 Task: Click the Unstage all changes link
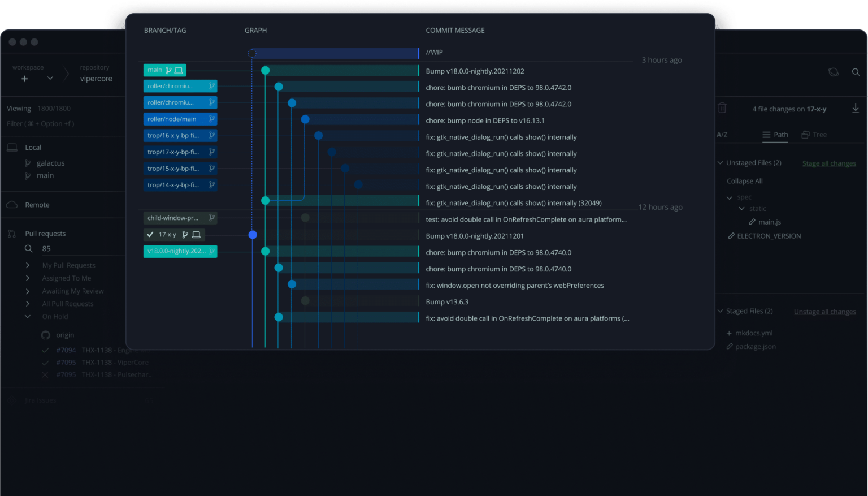(x=824, y=311)
